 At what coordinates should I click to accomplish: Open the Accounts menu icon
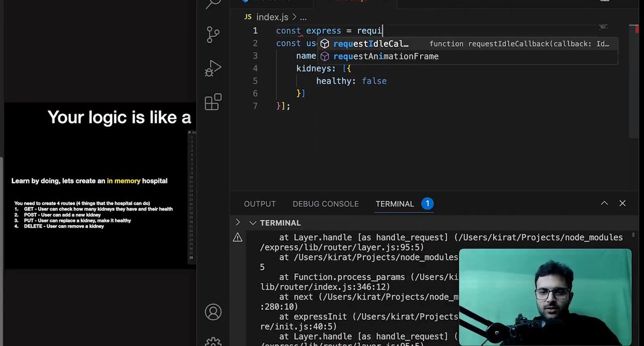213,312
